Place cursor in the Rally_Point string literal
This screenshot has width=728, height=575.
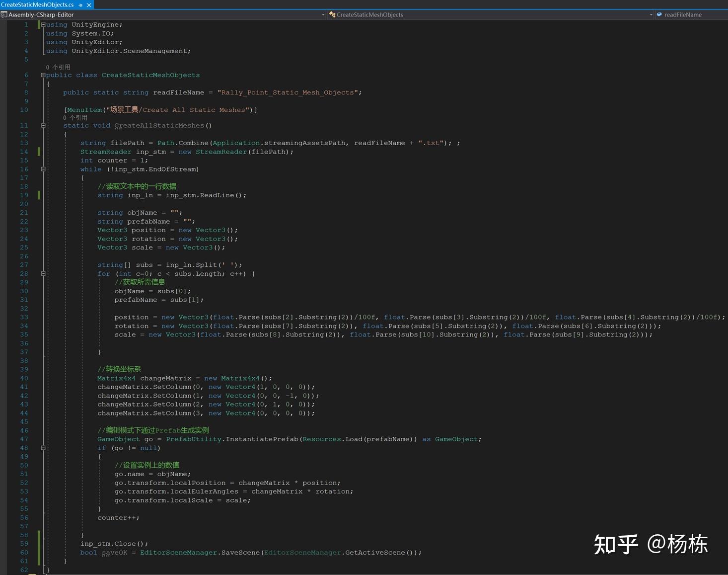point(288,92)
